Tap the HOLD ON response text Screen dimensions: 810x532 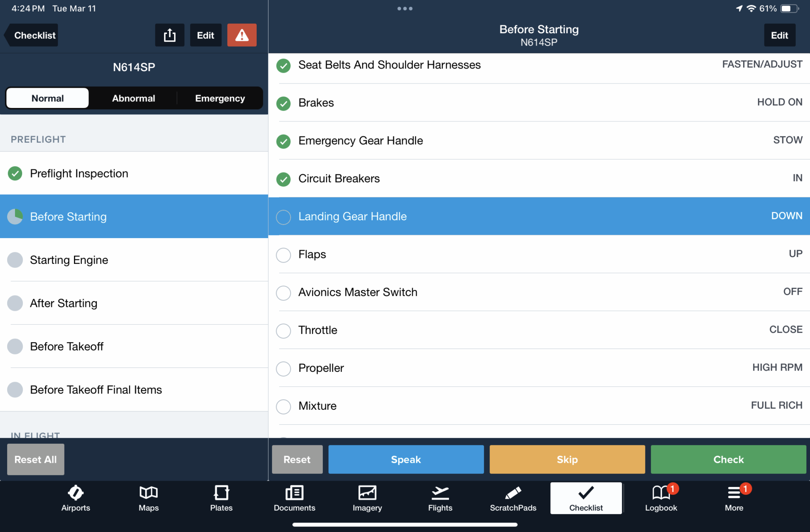(780, 102)
